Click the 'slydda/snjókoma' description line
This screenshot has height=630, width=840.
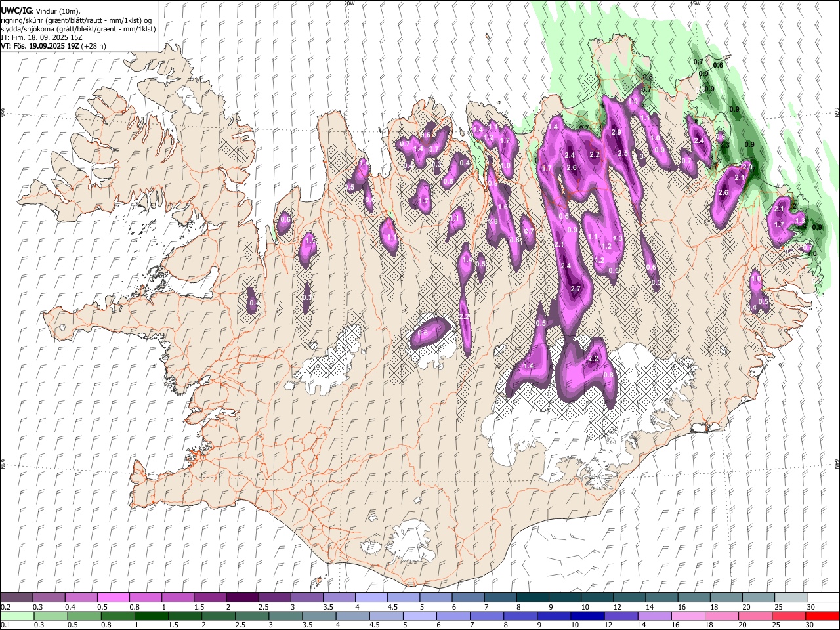(78, 29)
